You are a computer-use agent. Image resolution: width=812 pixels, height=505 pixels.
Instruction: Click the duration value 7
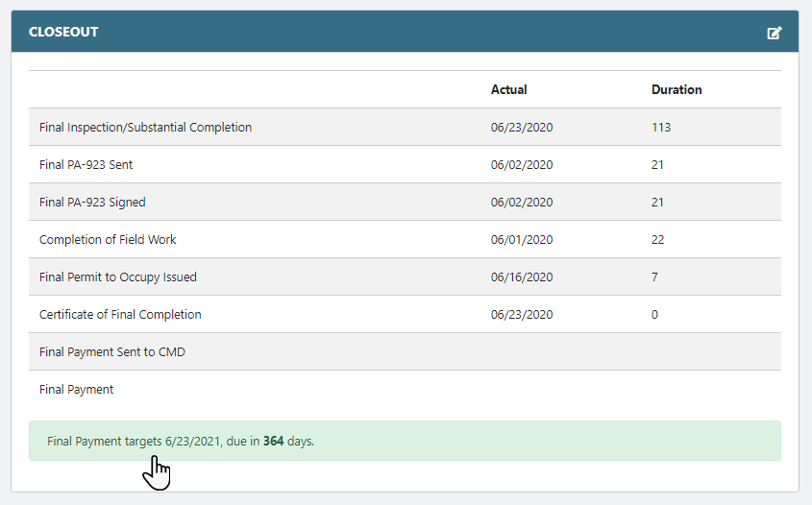654,277
